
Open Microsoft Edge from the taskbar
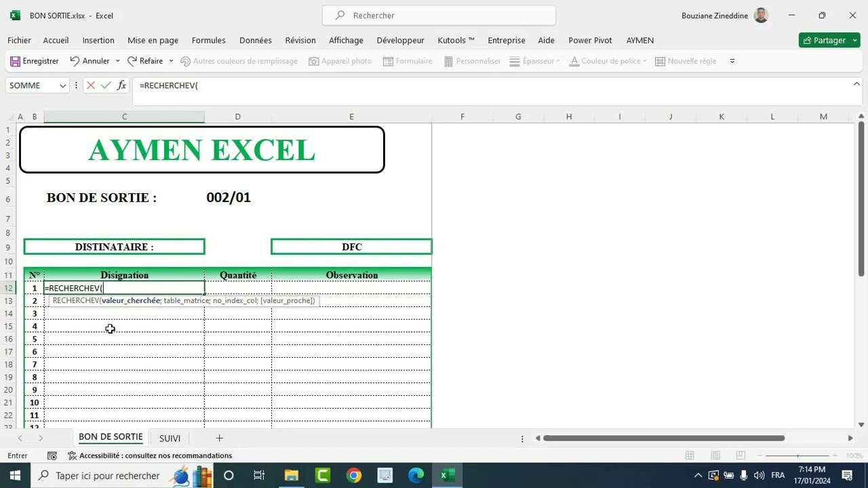click(x=416, y=475)
